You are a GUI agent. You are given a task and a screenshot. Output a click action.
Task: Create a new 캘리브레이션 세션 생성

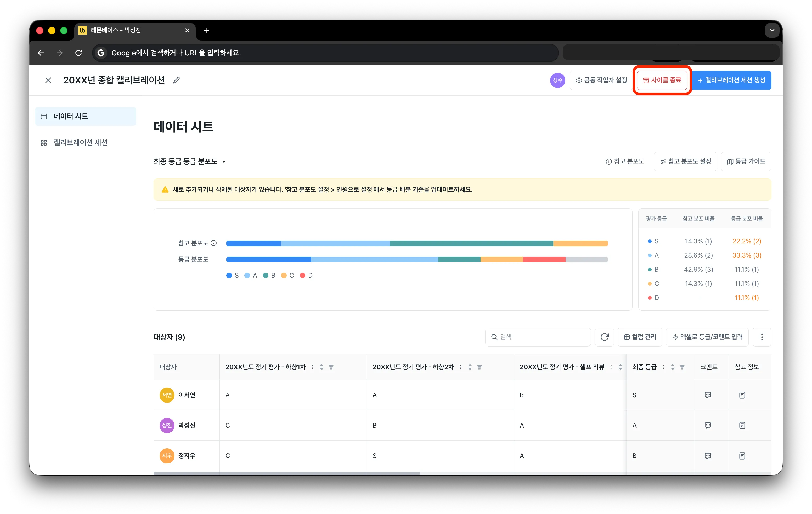coord(731,80)
